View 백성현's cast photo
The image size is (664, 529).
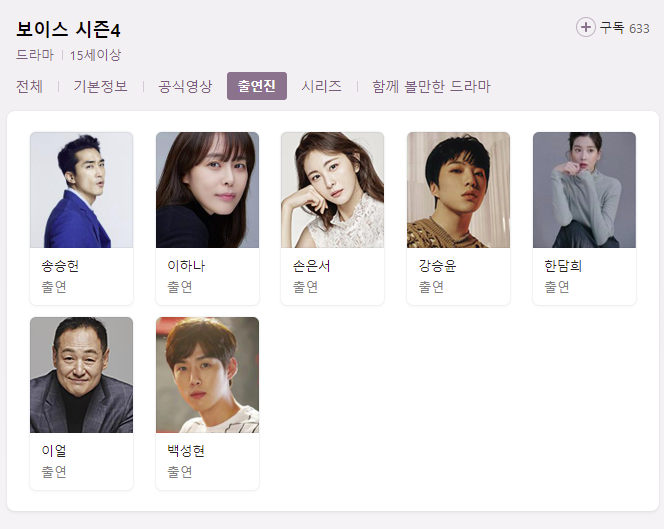pos(208,375)
